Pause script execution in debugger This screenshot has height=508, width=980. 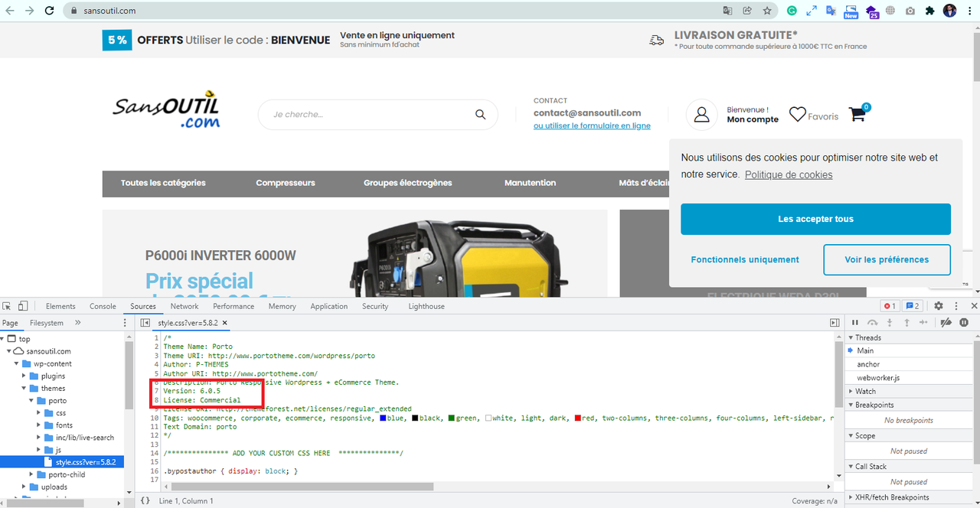pyautogui.click(x=855, y=323)
